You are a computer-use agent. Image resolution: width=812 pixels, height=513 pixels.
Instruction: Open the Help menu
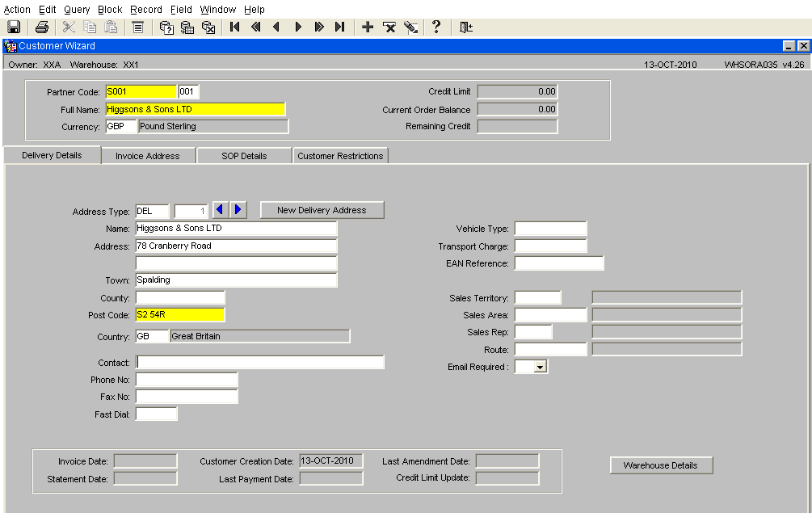point(255,10)
